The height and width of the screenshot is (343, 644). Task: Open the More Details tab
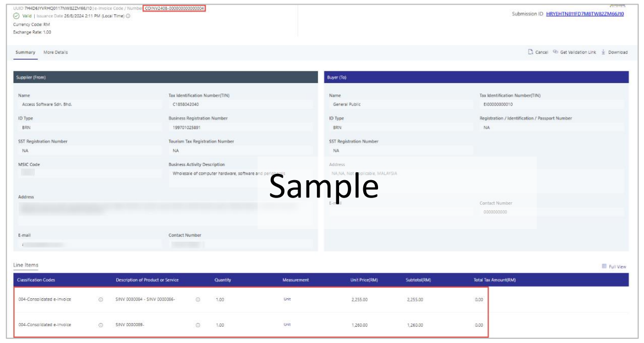[56, 53]
